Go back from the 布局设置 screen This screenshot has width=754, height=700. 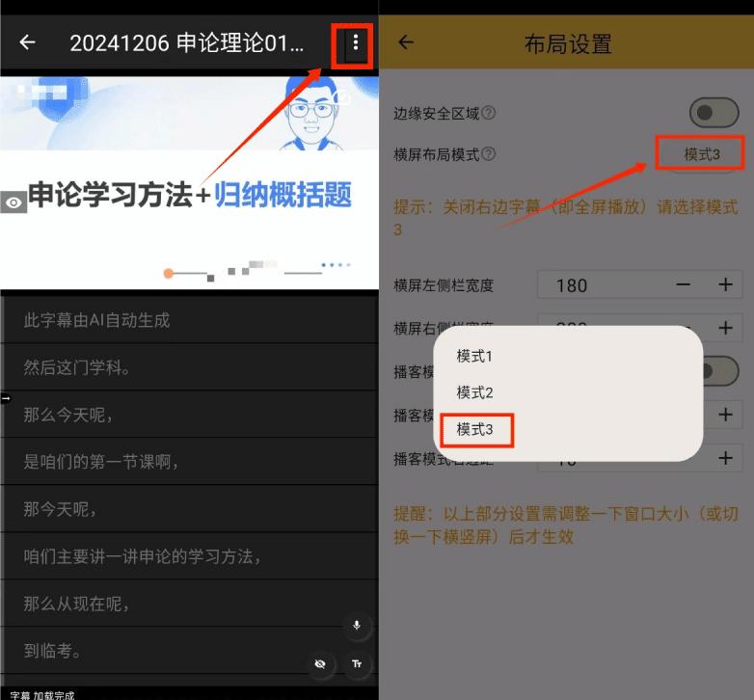point(406,42)
